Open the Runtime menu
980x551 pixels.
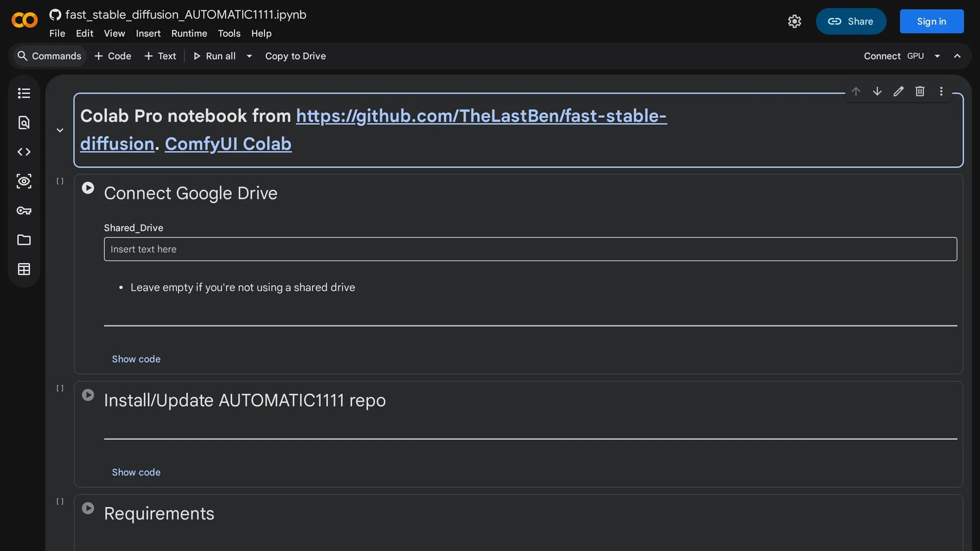click(x=189, y=34)
